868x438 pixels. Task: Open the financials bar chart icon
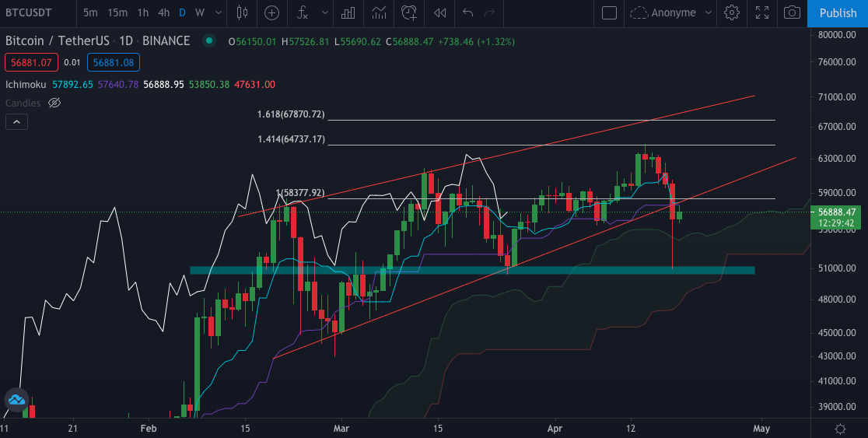[348, 12]
